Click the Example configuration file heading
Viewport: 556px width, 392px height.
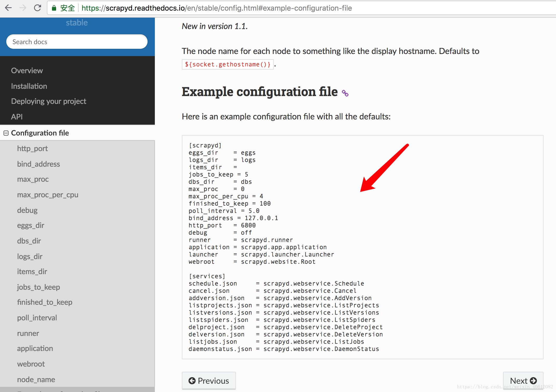[x=260, y=92]
